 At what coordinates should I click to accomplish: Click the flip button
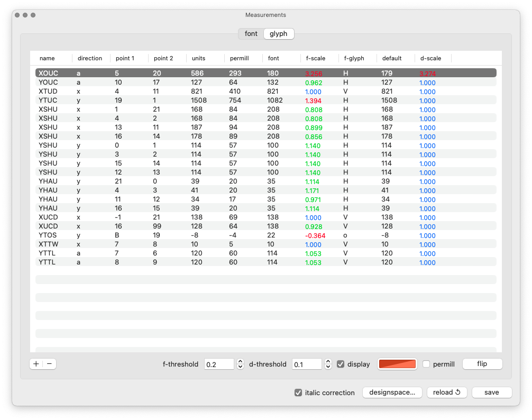482,364
